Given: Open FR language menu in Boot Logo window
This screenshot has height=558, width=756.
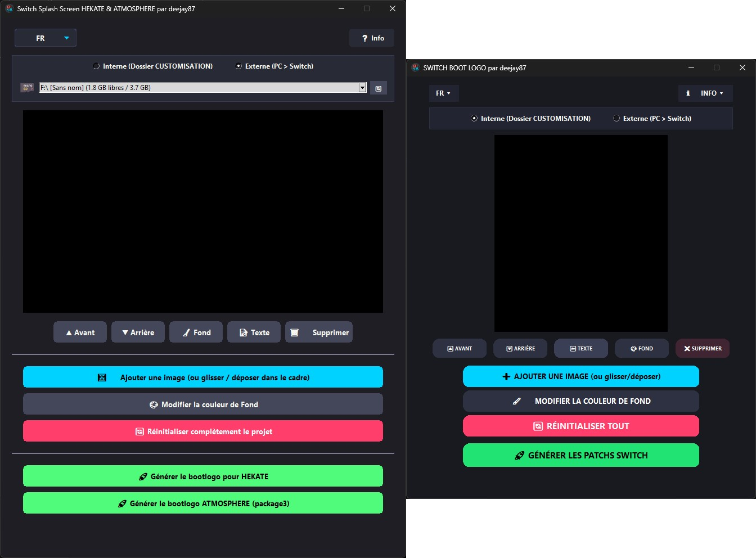Looking at the screenshot, I should click(x=444, y=93).
